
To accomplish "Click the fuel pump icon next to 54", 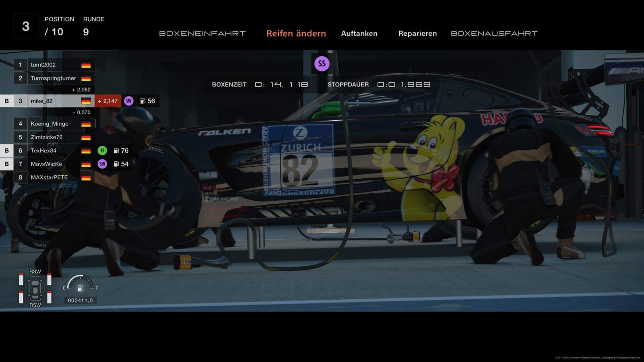I will (x=116, y=164).
